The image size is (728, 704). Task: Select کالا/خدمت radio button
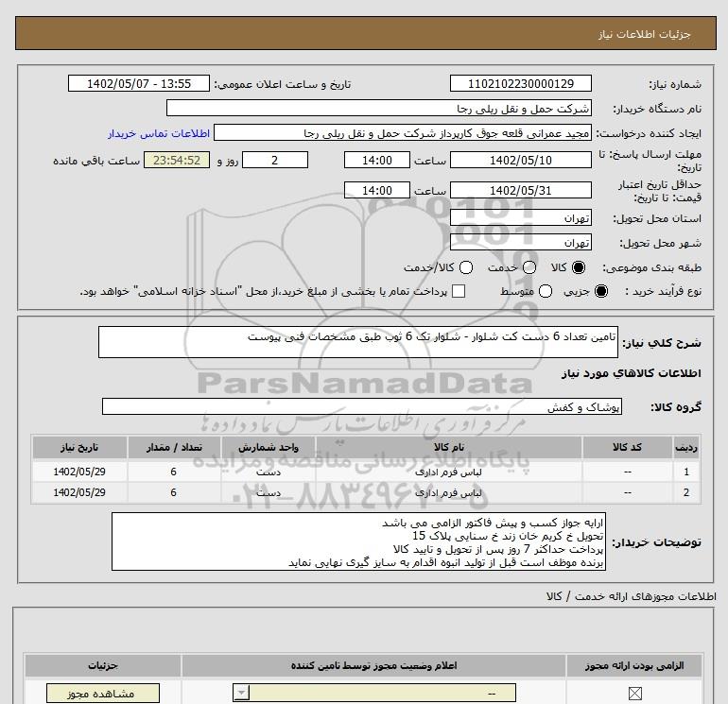coord(466,267)
